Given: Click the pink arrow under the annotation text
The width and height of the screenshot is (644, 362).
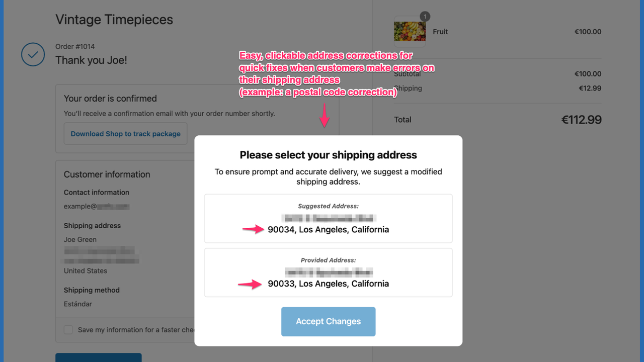Looking at the screenshot, I should click(325, 115).
